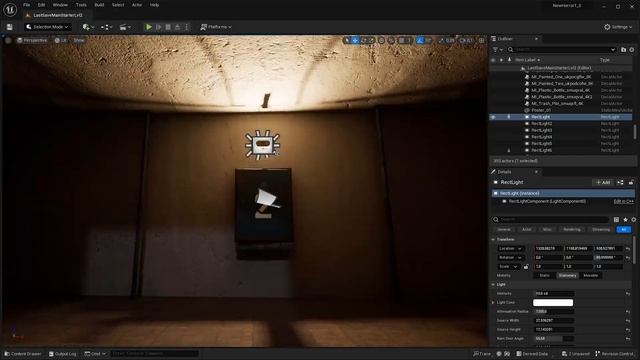Open the cinematics clapperboard dropdown

125,27
